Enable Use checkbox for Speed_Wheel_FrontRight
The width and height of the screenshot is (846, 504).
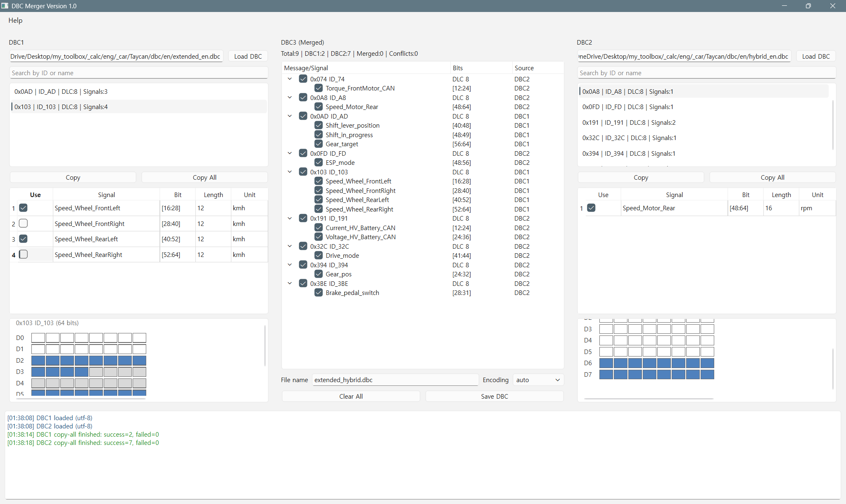24,223
